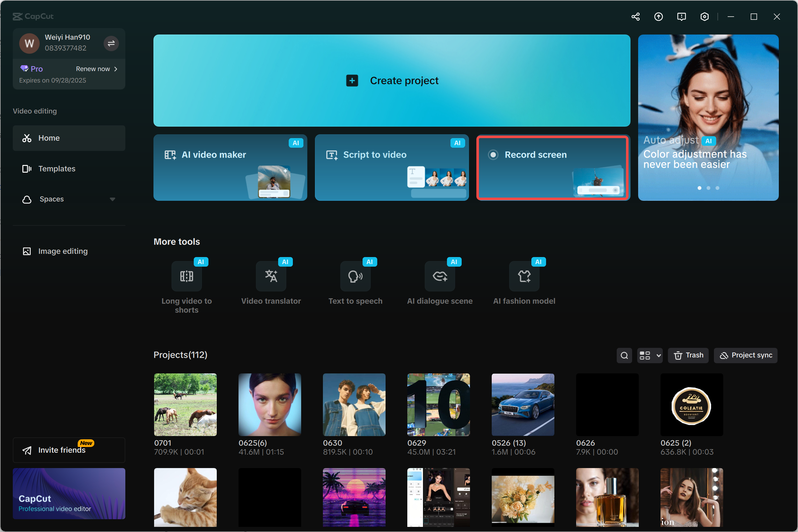Launch the Text to speech tool

click(x=355, y=276)
